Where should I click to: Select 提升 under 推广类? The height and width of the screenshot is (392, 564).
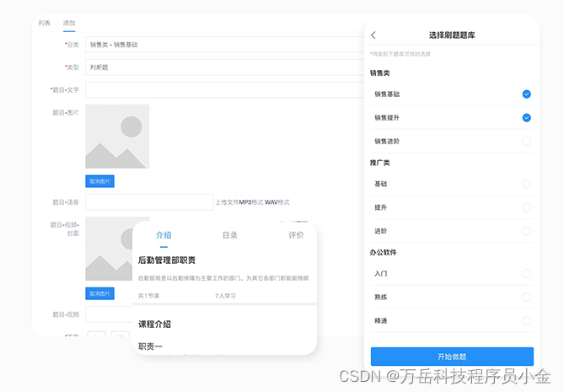pyautogui.click(x=526, y=207)
